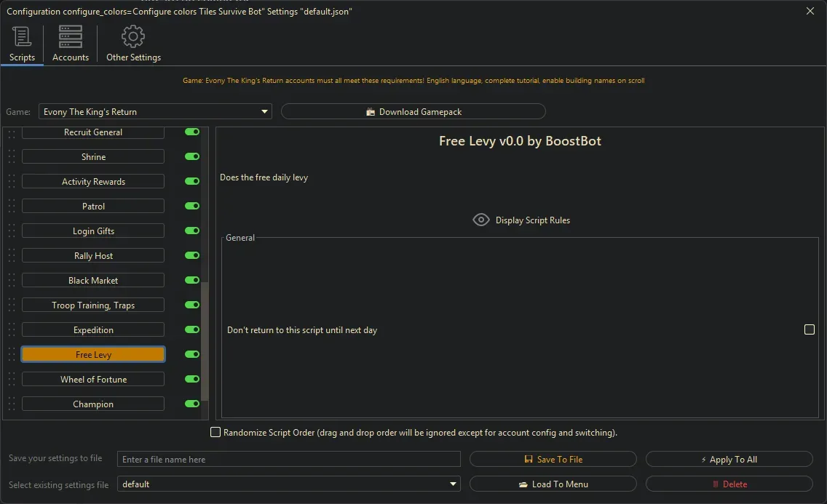The image size is (827, 504).
Task: Check Don't return to this script until next day
Action: point(809,329)
